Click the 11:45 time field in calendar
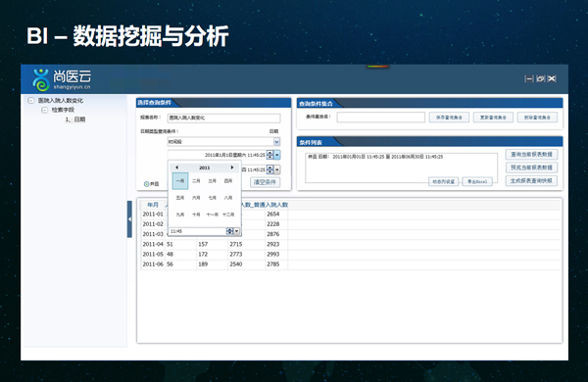588x382 pixels. tap(198, 231)
